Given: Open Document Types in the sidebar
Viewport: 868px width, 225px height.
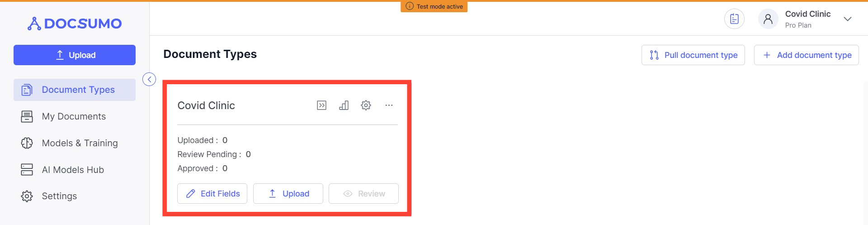Looking at the screenshot, I should coord(75,90).
